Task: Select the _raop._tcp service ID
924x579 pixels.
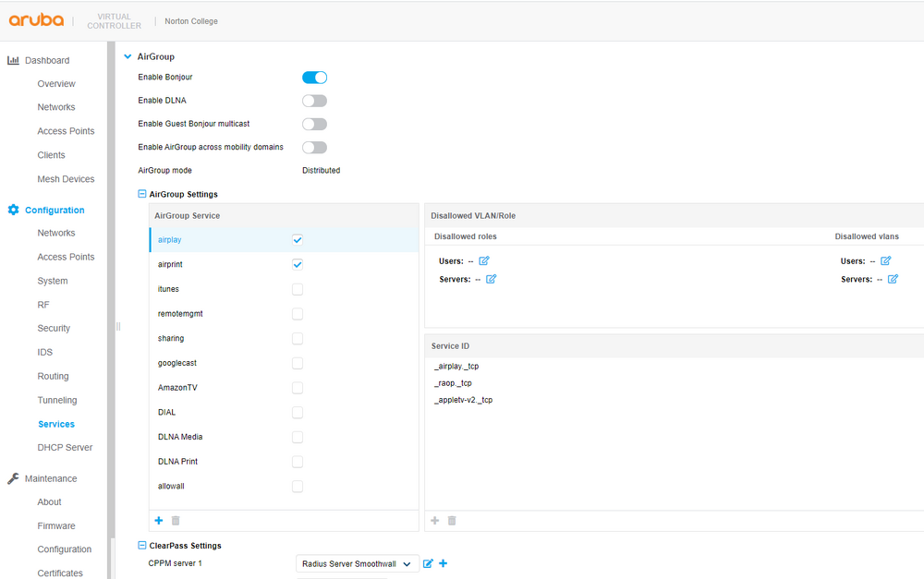Action: coord(453,383)
